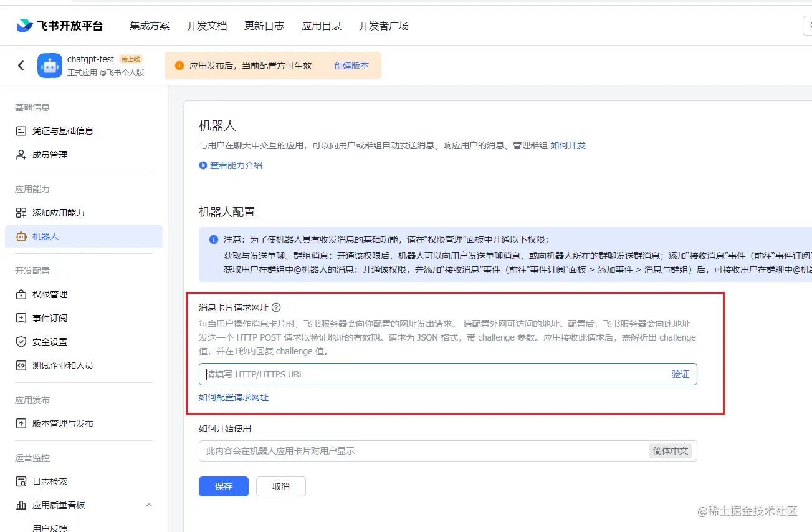812x532 pixels.
Task: Open the 更新日志 top menu
Action: click(264, 26)
